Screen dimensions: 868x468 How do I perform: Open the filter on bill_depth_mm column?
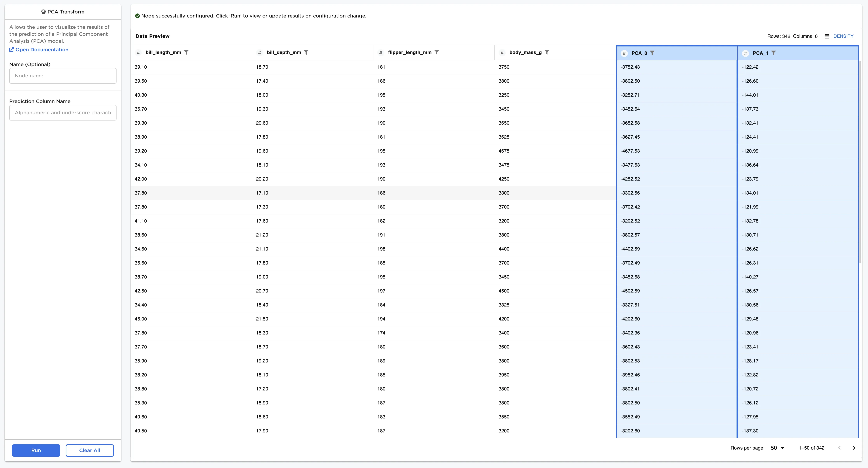click(306, 52)
